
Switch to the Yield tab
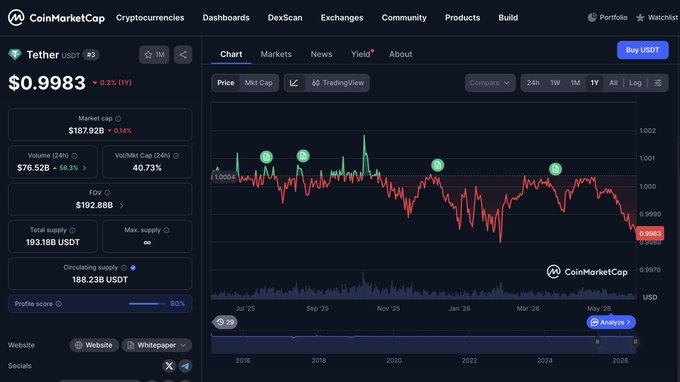coord(361,54)
